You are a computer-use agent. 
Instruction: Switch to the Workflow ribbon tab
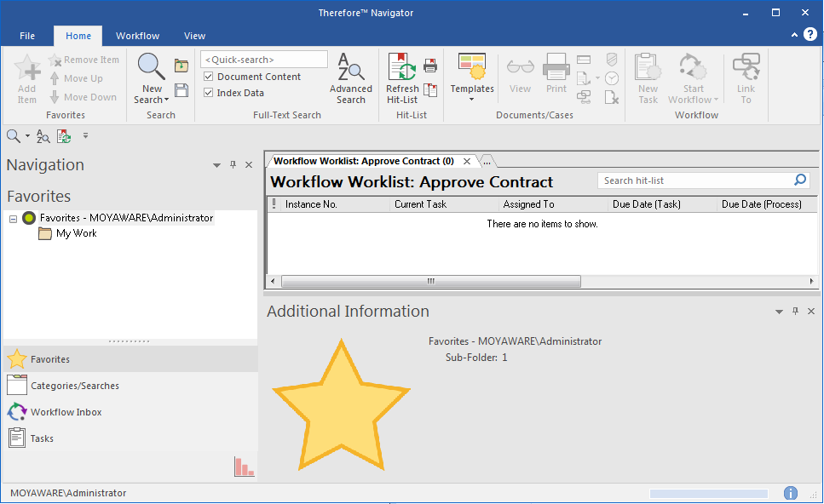[137, 36]
